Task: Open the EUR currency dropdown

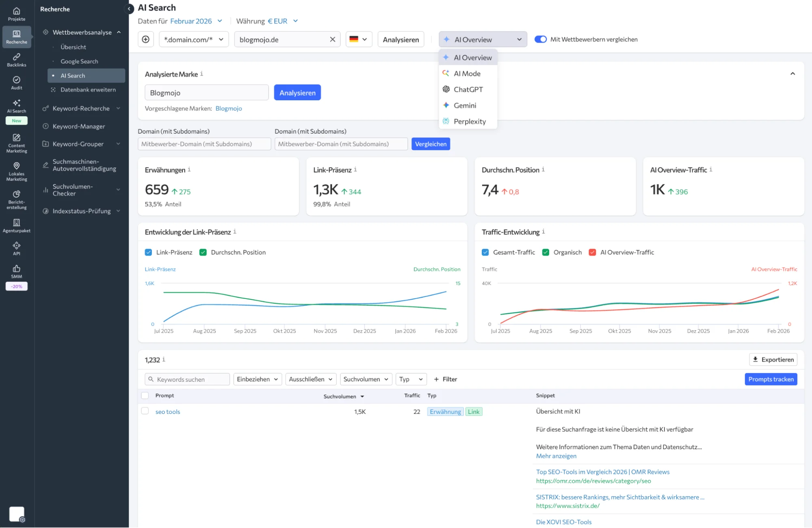Action: click(283, 21)
